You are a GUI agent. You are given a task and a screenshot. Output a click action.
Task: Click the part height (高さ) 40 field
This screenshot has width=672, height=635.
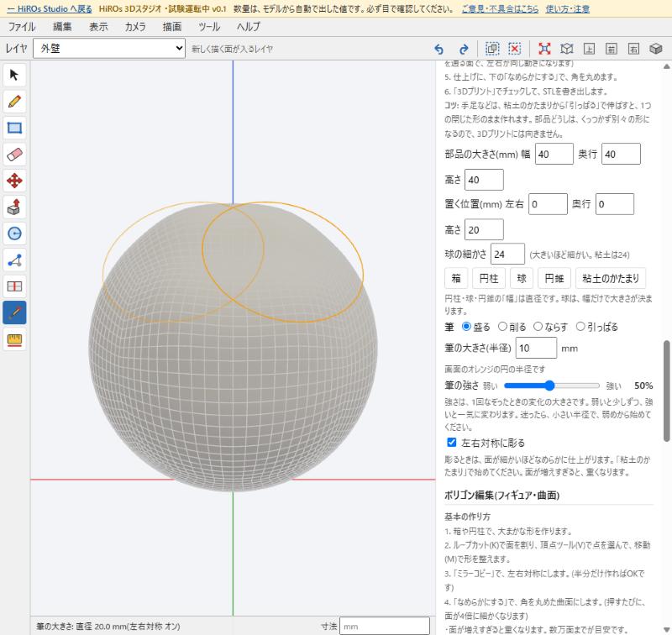pos(484,180)
